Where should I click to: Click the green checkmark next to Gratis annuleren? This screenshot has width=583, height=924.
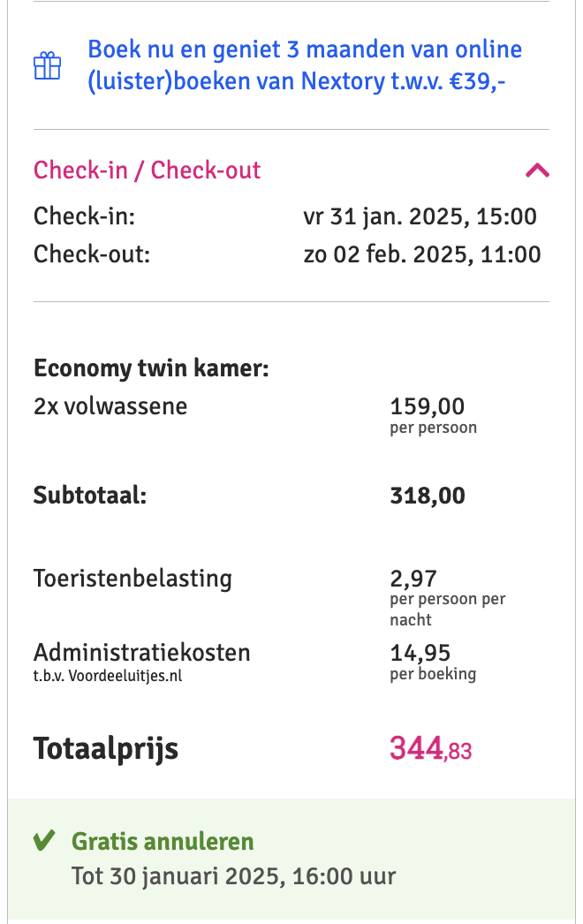tap(44, 841)
